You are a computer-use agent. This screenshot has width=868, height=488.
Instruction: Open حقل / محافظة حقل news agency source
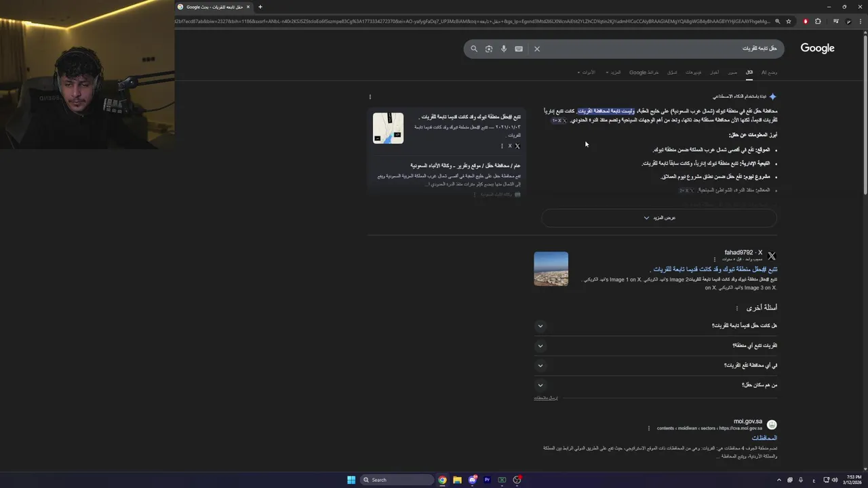[x=465, y=165]
